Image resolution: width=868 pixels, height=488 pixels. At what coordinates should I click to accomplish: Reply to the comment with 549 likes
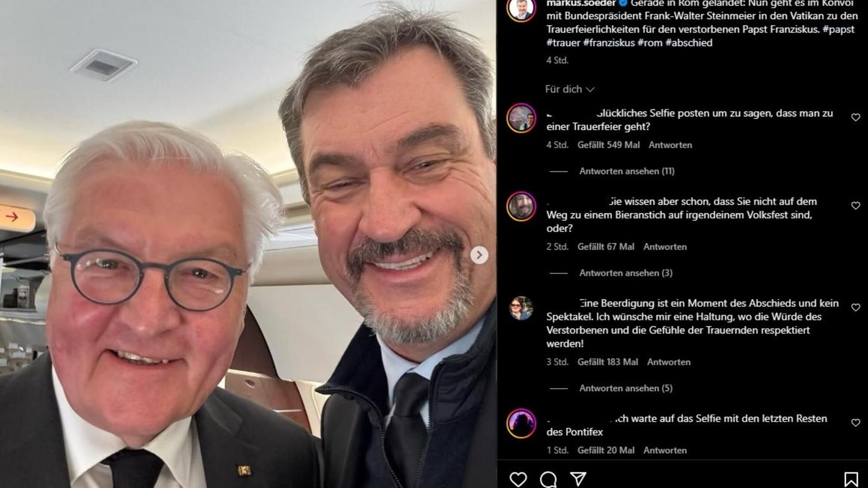[x=670, y=145]
